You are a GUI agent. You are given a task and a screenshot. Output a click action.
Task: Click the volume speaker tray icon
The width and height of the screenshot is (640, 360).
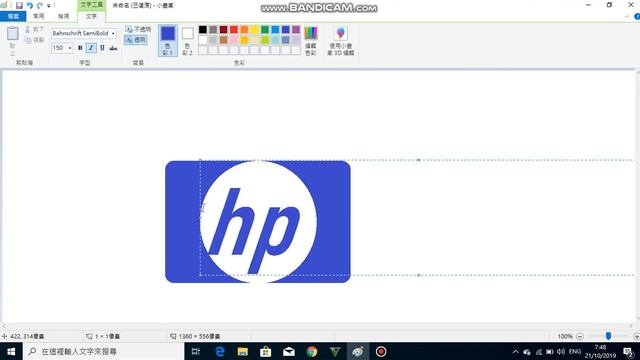(561, 351)
